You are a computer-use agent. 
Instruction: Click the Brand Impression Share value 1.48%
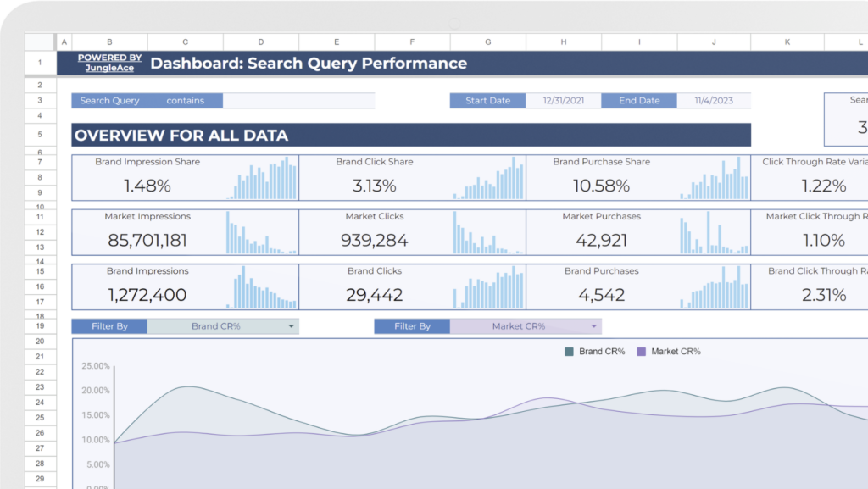(147, 186)
